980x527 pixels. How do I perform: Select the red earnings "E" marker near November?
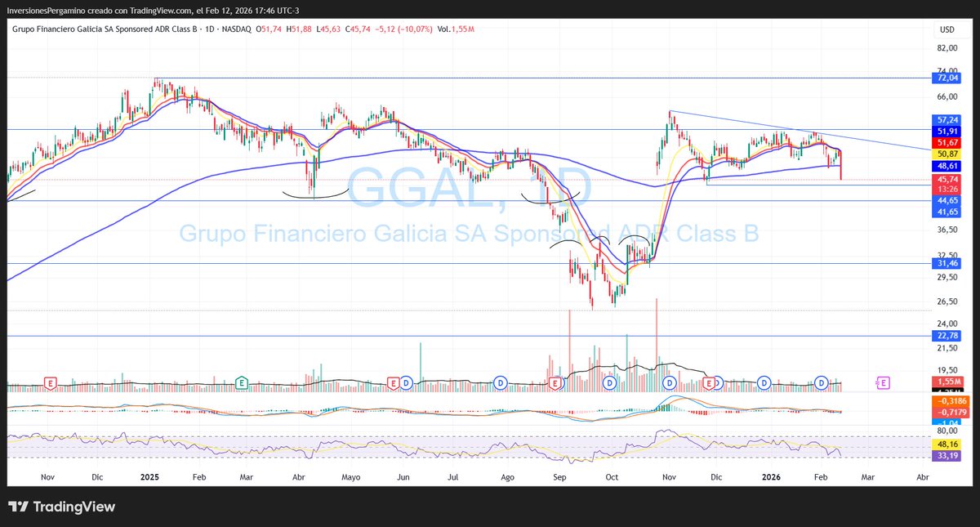(x=49, y=383)
